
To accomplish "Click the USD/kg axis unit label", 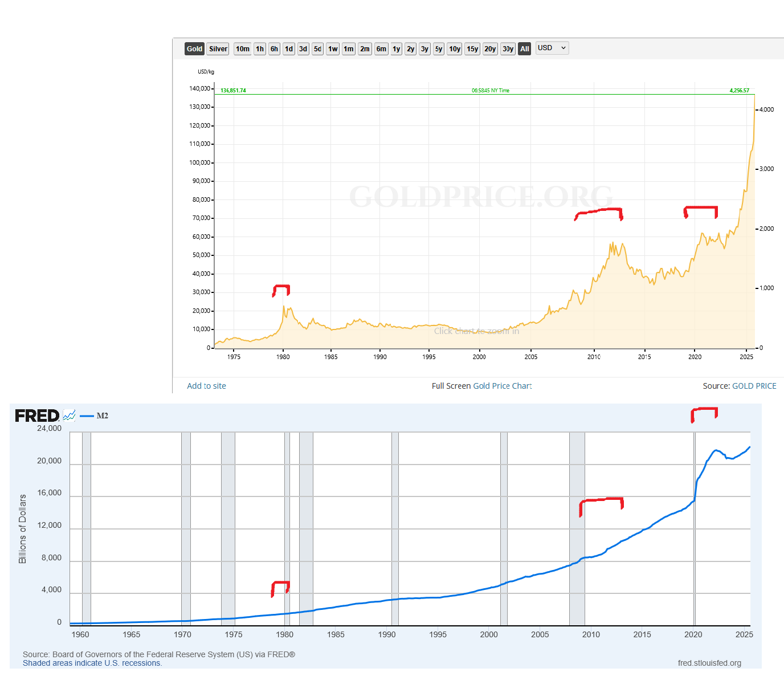I will [206, 72].
